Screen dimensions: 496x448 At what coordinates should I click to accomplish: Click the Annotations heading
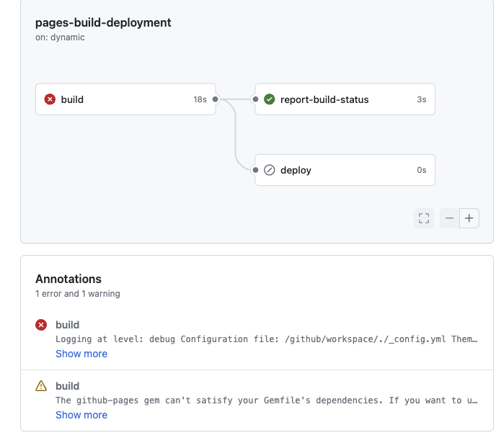[x=68, y=279]
